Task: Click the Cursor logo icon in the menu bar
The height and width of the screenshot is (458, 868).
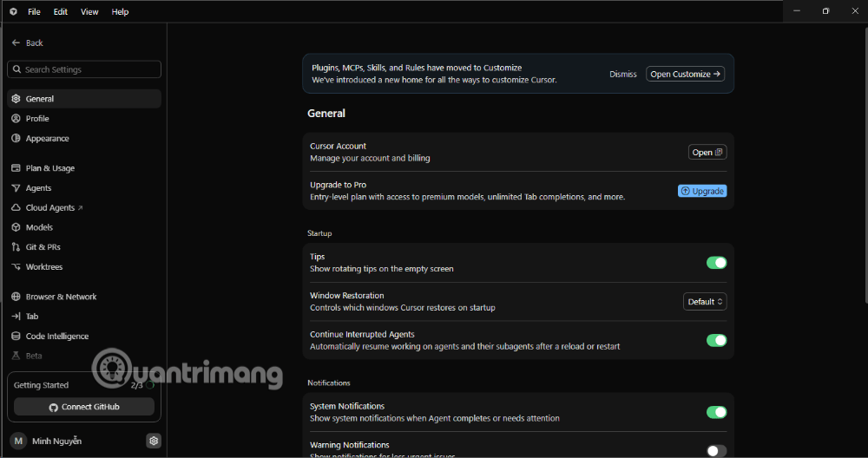Action: click(x=13, y=11)
